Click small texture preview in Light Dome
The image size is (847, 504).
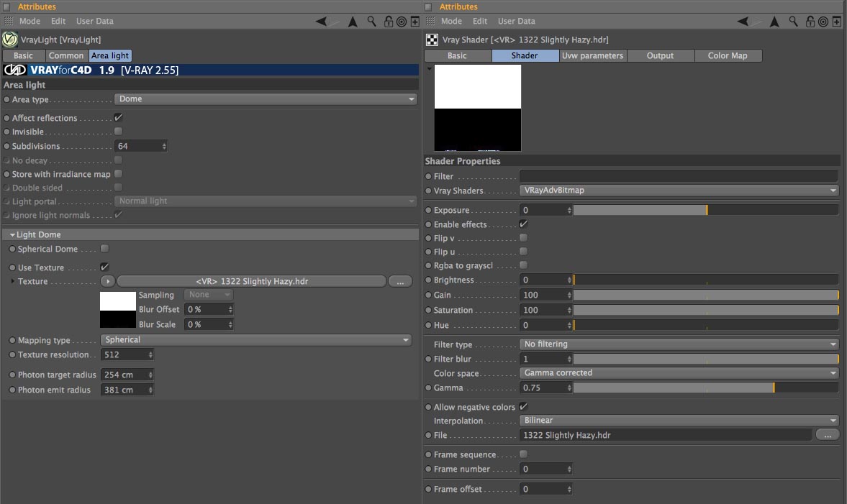[x=118, y=310]
